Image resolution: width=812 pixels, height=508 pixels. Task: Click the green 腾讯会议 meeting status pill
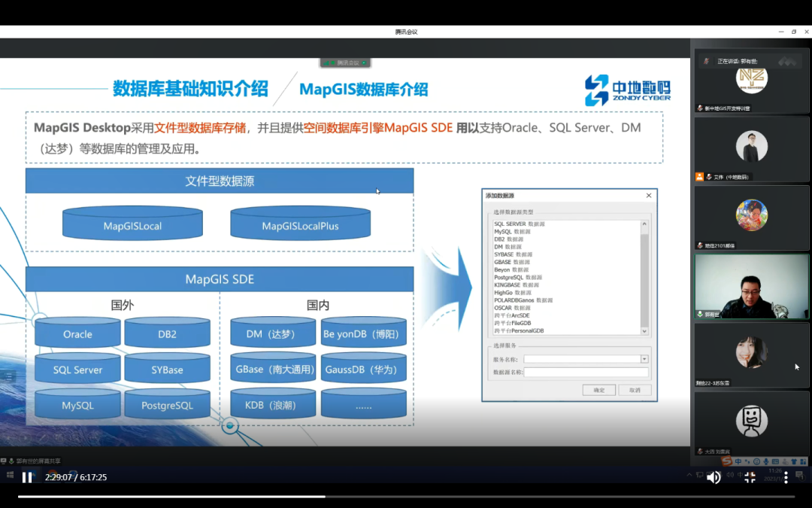(x=345, y=62)
